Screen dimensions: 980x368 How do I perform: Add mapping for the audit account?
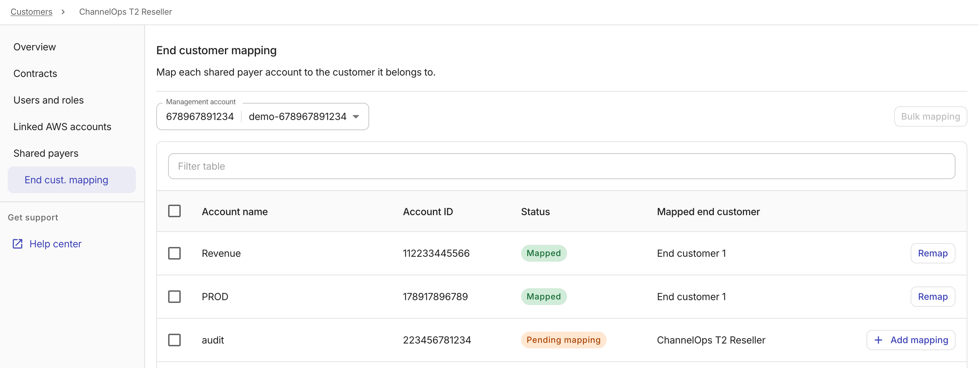tap(911, 340)
